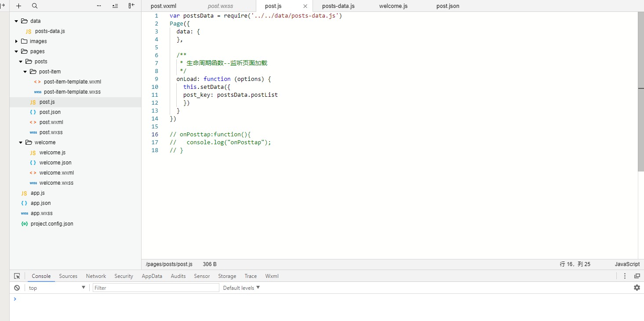Click the wxss icon of post.wxss in tree
The width and height of the screenshot is (644, 321).
pos(33,132)
